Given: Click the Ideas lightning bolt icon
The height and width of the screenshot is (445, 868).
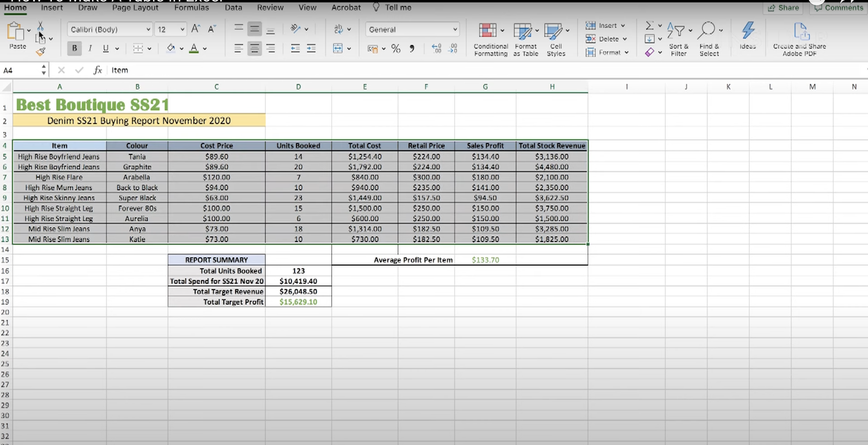Looking at the screenshot, I should coord(748,31).
